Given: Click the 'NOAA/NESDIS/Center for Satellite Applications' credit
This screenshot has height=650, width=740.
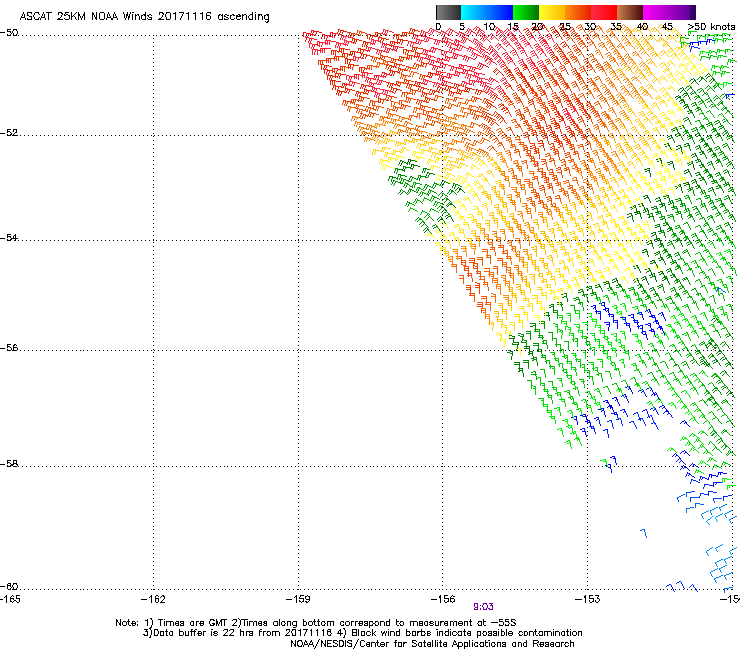Looking at the screenshot, I should [399, 644].
